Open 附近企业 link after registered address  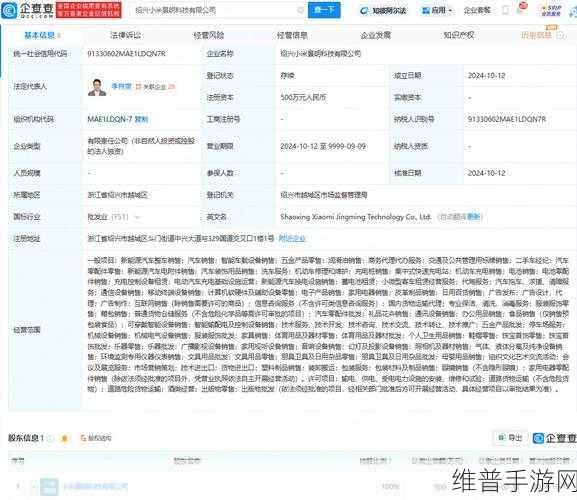coord(292,238)
